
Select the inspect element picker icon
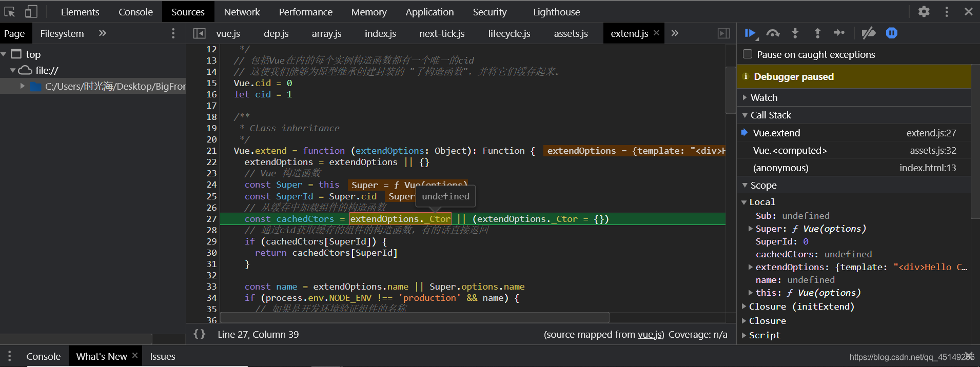(10, 11)
